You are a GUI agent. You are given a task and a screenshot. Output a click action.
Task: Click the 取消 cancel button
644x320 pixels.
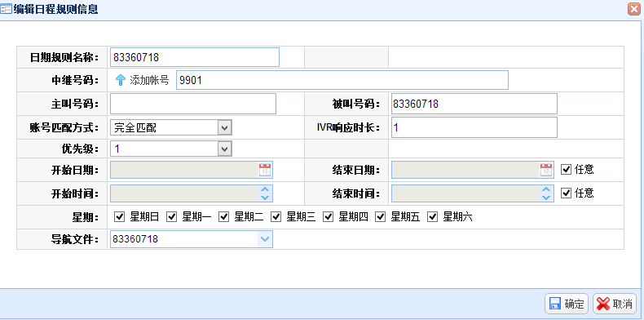pyautogui.click(x=615, y=304)
